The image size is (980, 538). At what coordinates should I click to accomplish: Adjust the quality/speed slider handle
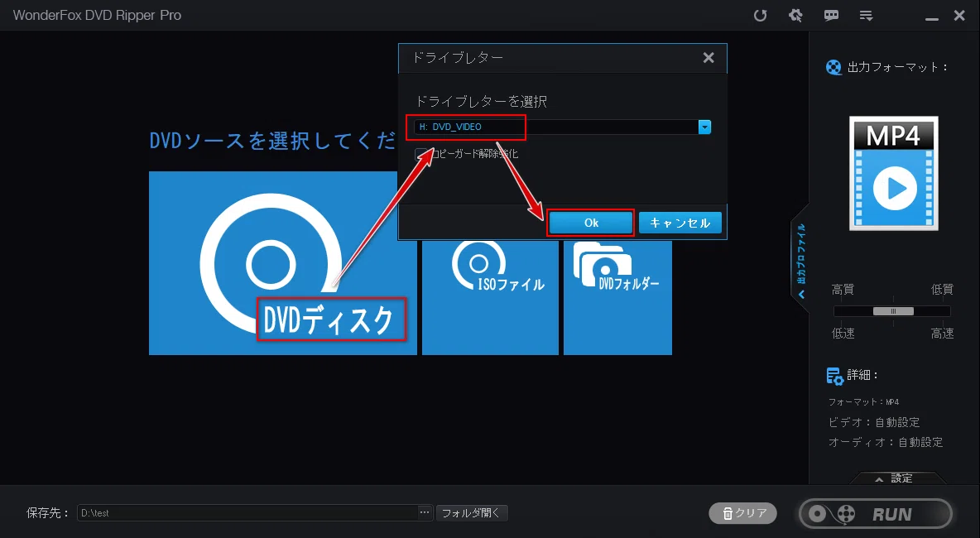[x=893, y=311]
